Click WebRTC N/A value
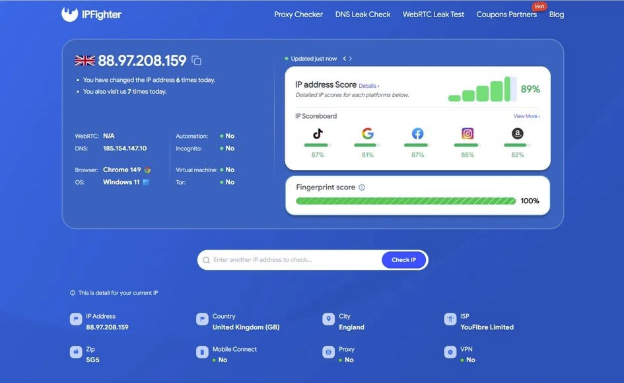Screen dimensions: 624x383 (109, 136)
